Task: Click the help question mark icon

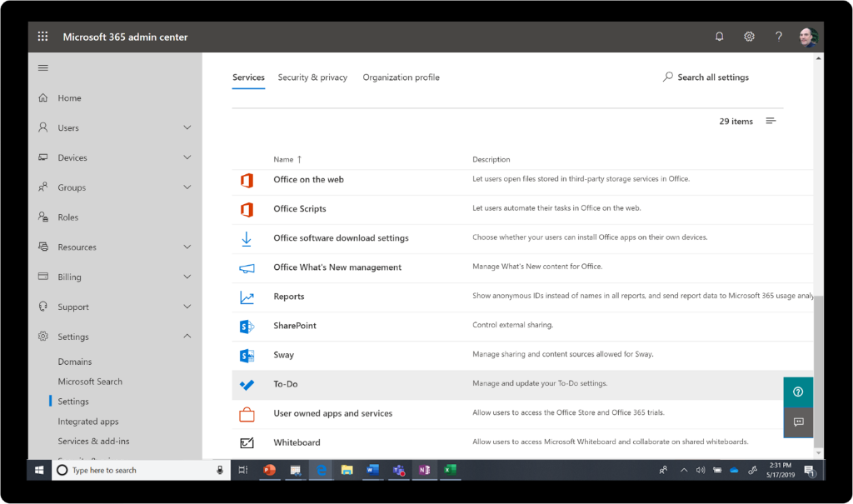Action: pos(778,37)
